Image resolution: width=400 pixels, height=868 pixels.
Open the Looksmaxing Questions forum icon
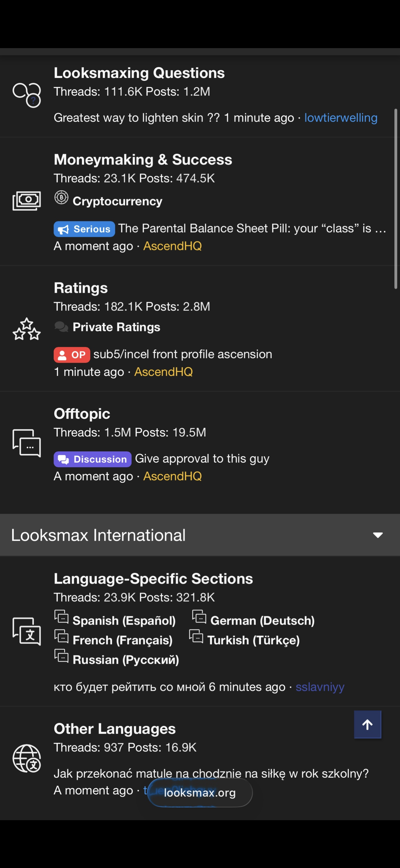[27, 95]
